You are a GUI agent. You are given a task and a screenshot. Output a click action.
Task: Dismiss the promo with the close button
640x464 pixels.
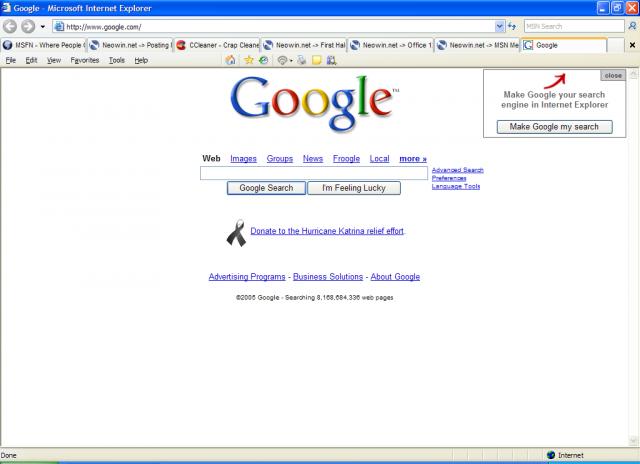[613, 75]
